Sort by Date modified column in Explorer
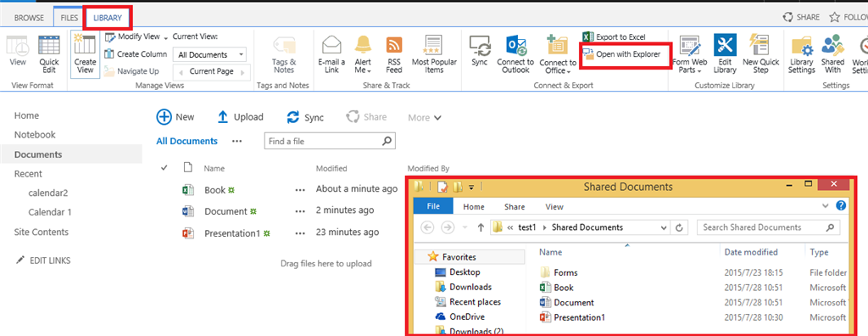Viewport: 868px width, 336px height. coord(751,252)
